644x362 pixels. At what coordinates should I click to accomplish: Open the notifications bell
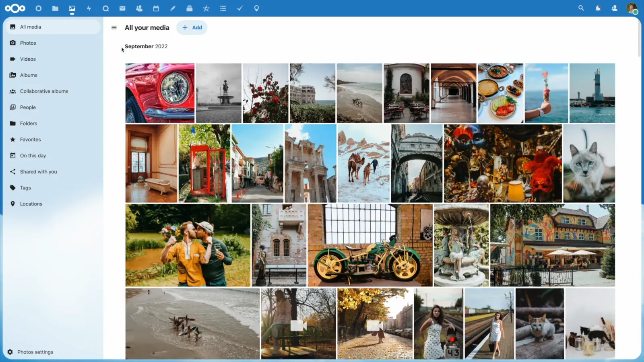598,8
